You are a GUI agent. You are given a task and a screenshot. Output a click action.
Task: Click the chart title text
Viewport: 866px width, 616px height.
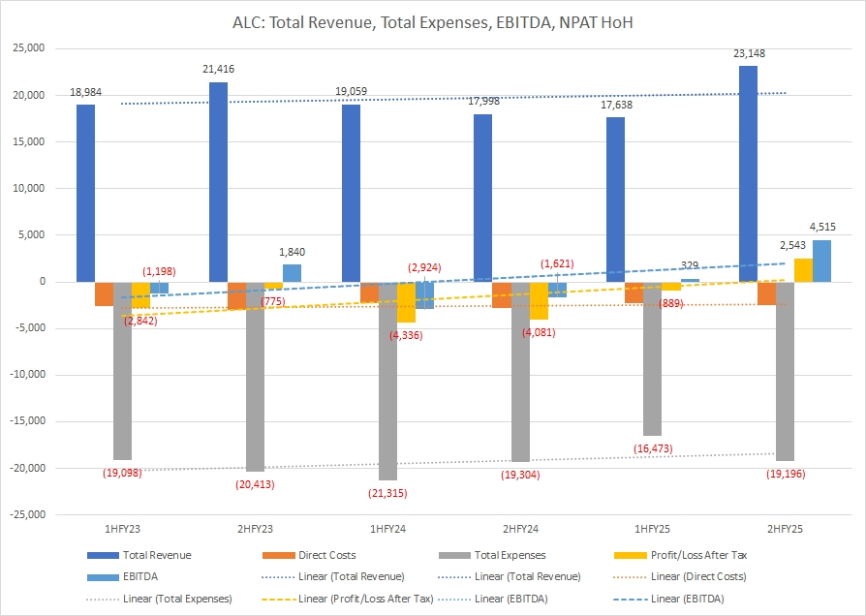tap(433, 20)
